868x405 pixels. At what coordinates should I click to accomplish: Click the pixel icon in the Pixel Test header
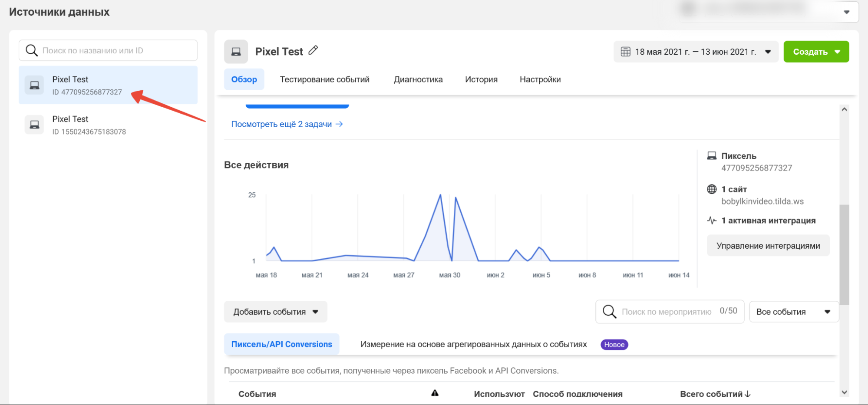click(x=236, y=52)
